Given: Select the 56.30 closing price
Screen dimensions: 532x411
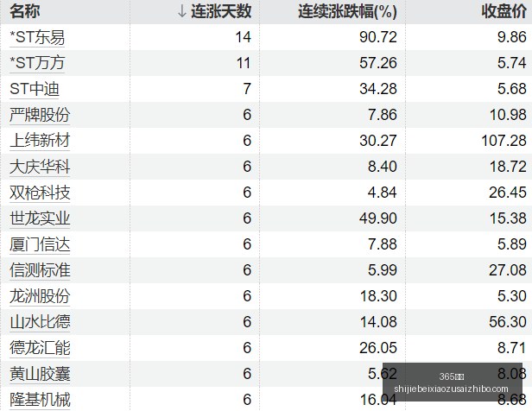Looking at the screenshot, I should [x=508, y=322].
